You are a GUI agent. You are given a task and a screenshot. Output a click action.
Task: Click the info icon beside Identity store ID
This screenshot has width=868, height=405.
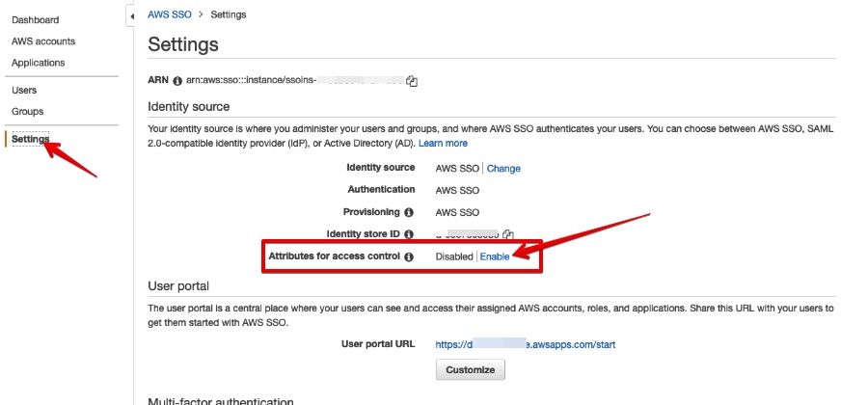point(409,234)
